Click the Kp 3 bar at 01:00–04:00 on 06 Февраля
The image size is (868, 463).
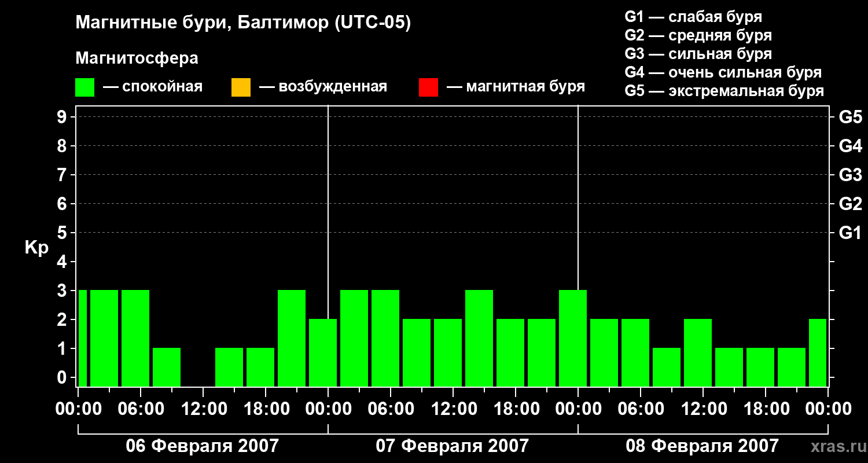point(104,338)
